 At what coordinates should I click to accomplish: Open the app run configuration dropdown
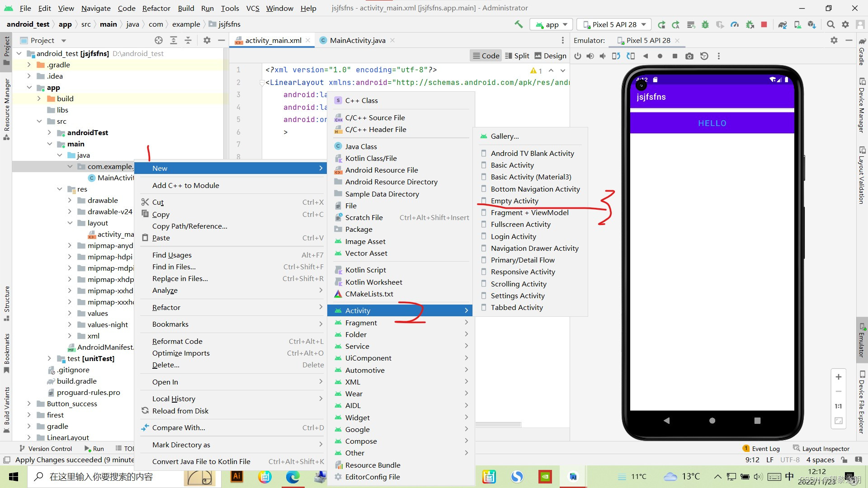point(551,24)
